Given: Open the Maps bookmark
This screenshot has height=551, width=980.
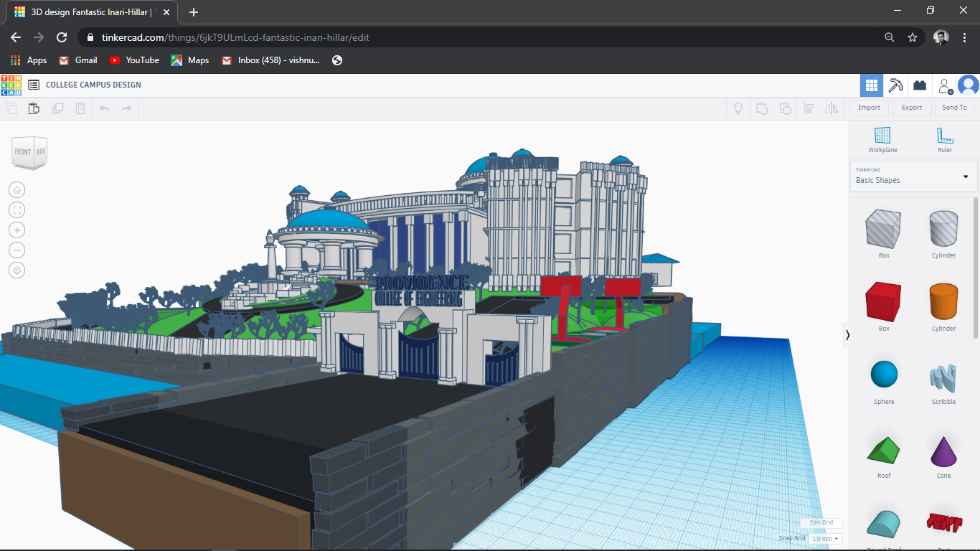Looking at the screenshot, I should tap(190, 60).
